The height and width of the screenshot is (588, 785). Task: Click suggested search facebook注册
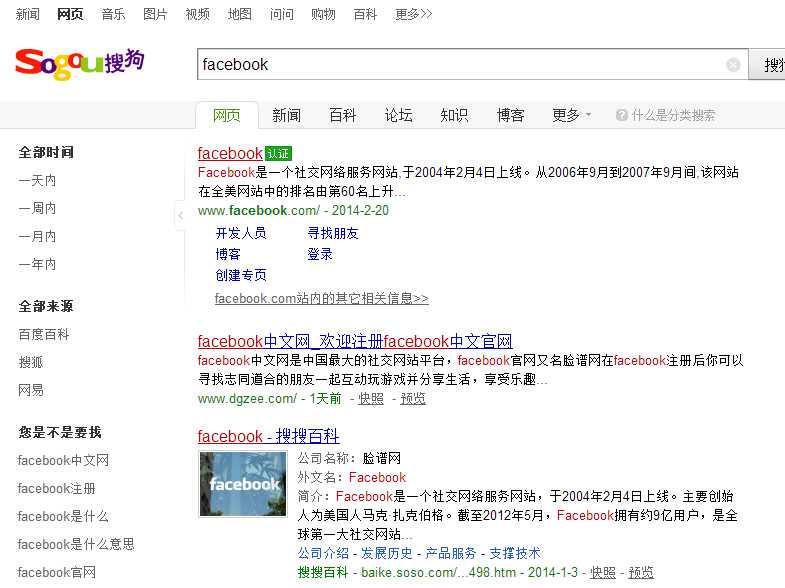56,488
